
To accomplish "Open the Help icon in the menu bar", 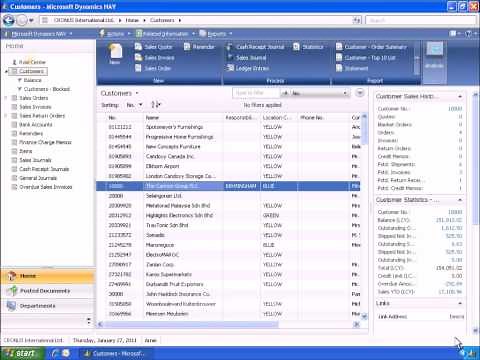I will click(469, 33).
